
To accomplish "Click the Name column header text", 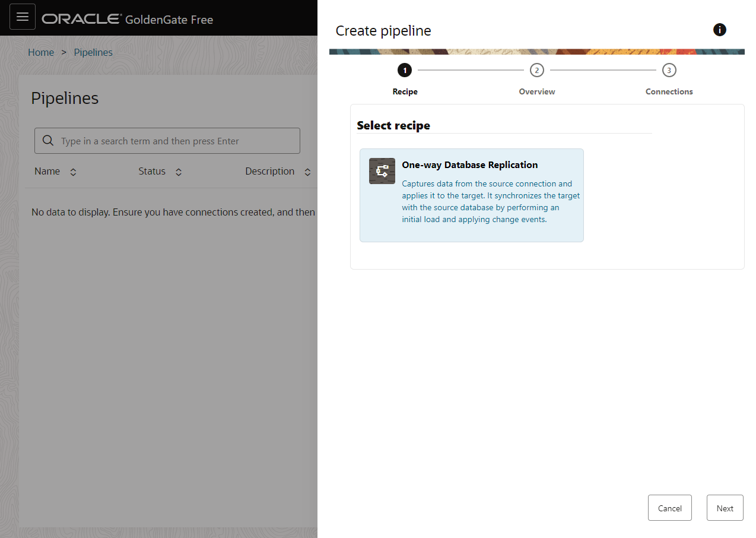I will [47, 171].
